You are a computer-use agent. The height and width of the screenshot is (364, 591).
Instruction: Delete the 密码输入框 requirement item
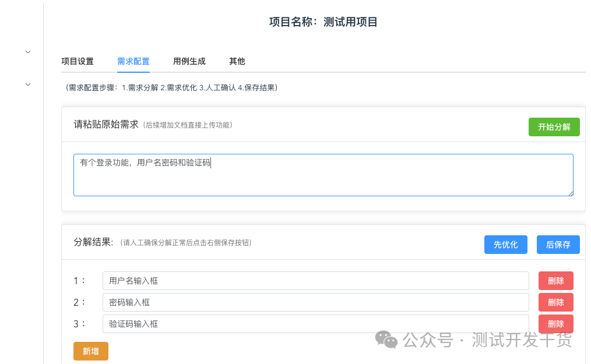pos(555,302)
